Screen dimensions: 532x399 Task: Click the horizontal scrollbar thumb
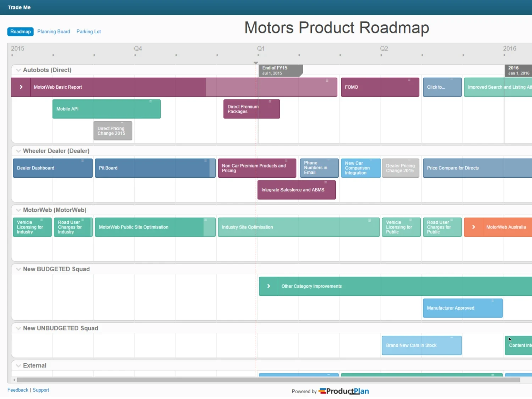click(x=268, y=380)
